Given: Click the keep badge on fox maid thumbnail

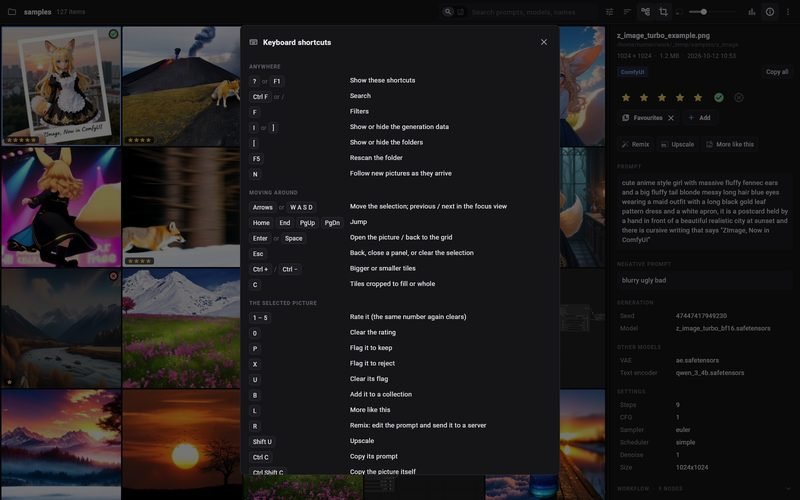Looking at the screenshot, I should point(113,34).
